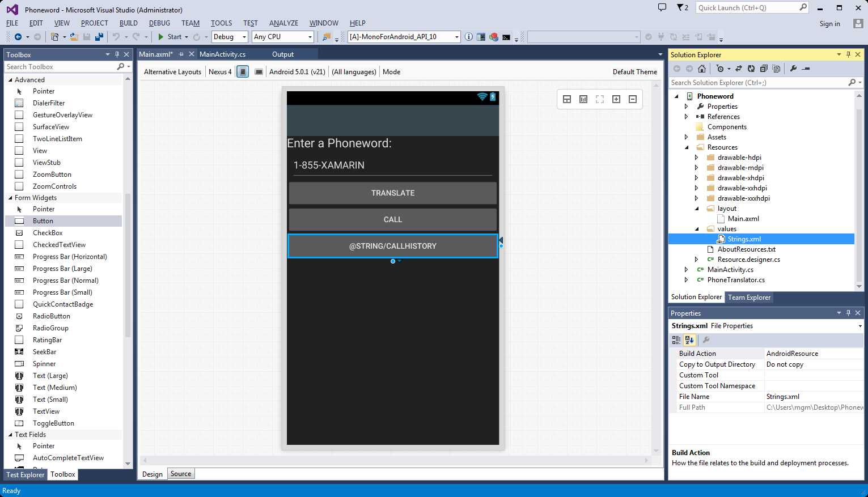Toggle pin on the Main.axml tab
Image resolution: width=868 pixels, height=497 pixels.
pyautogui.click(x=181, y=54)
